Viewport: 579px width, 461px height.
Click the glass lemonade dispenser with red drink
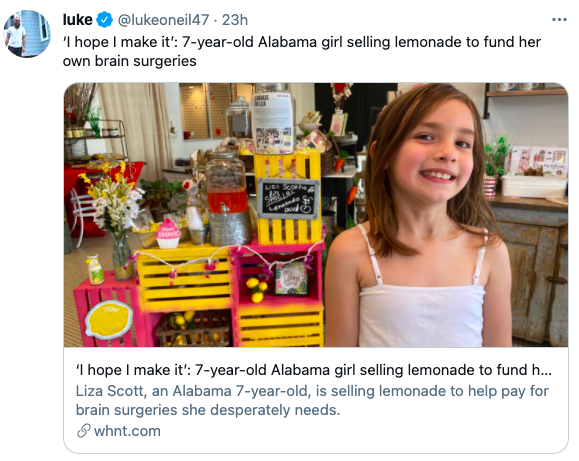(228, 198)
